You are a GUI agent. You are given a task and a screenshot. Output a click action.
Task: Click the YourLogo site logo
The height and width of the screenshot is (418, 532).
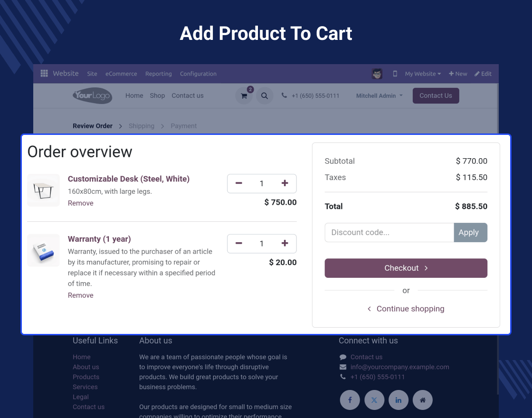click(92, 95)
